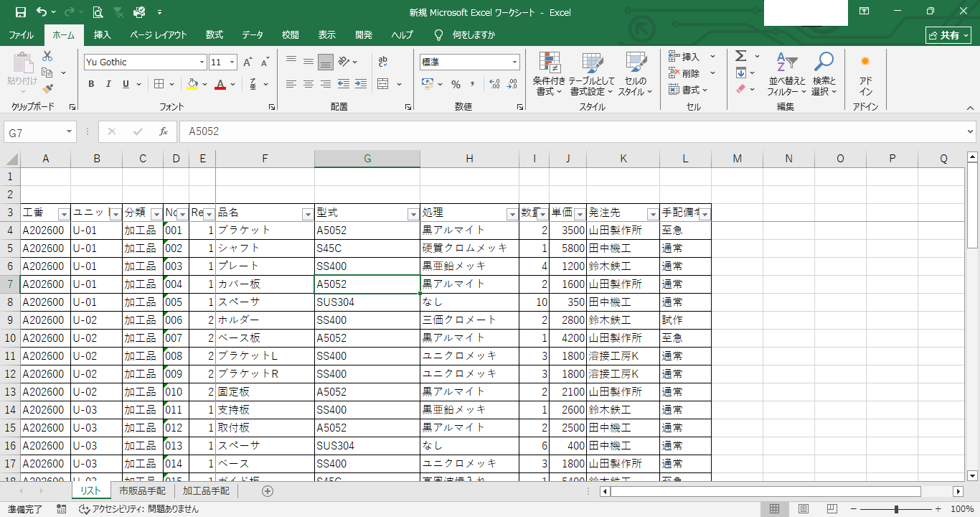Image resolution: width=980 pixels, height=517 pixels.
Task: Click Sort & Filter (並べ替えとフィルター) icon
Action: 787,74
